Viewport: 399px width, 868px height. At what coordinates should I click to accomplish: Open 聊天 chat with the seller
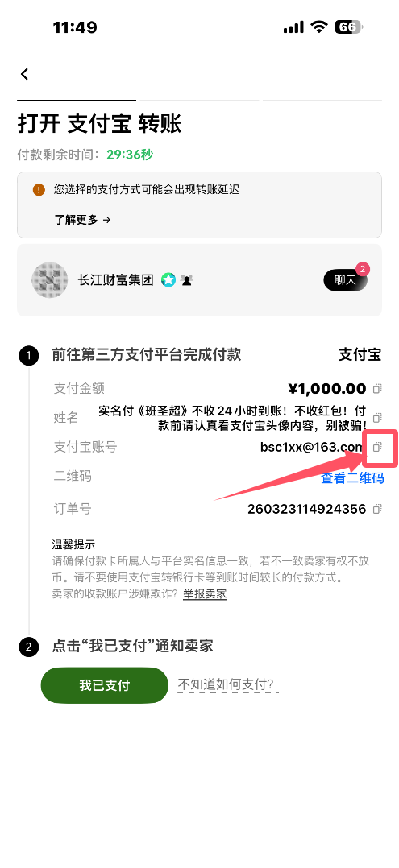pos(346,279)
